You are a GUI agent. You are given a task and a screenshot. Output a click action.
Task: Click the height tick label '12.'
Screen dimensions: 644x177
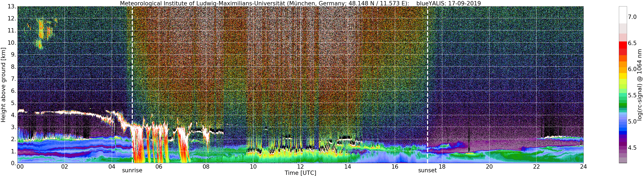click(12, 18)
